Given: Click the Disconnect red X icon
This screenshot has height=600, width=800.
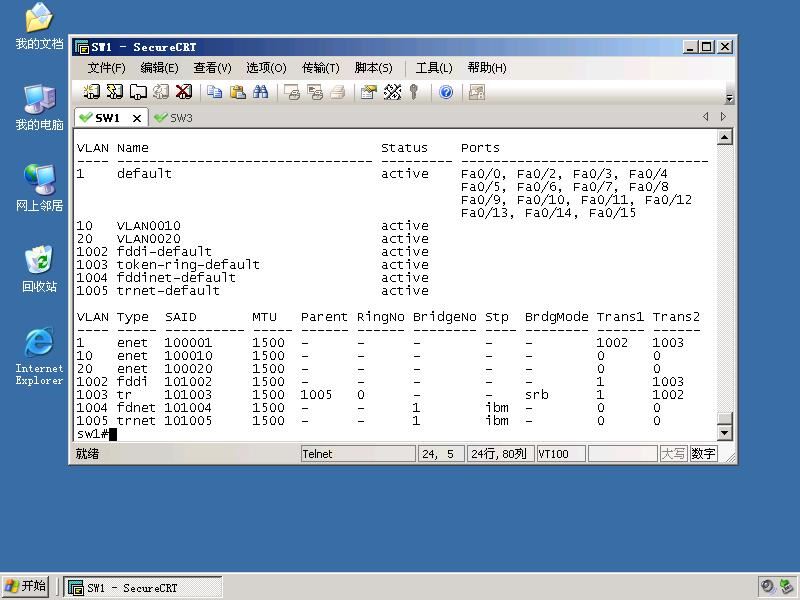Looking at the screenshot, I should point(184,92).
